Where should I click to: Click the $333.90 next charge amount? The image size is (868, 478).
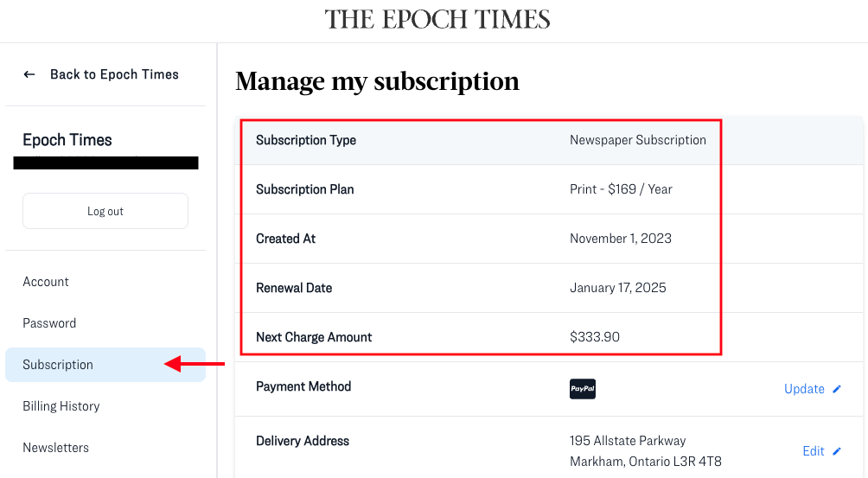click(595, 337)
